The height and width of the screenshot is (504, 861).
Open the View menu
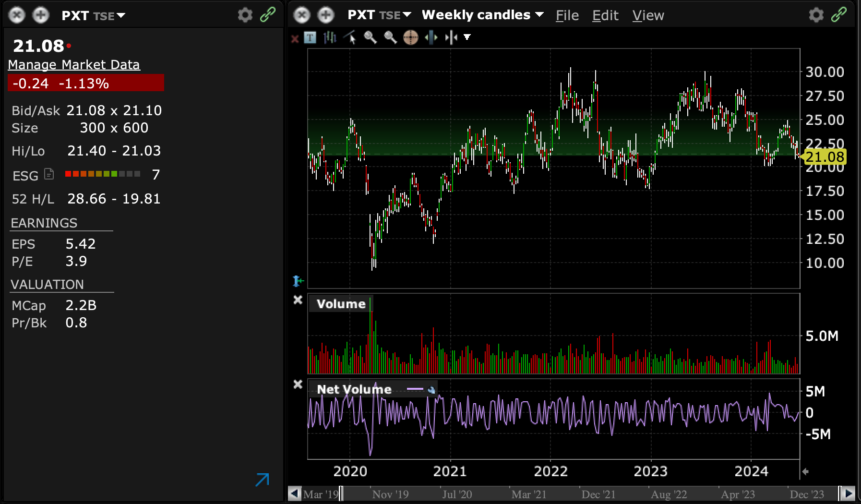tap(648, 16)
